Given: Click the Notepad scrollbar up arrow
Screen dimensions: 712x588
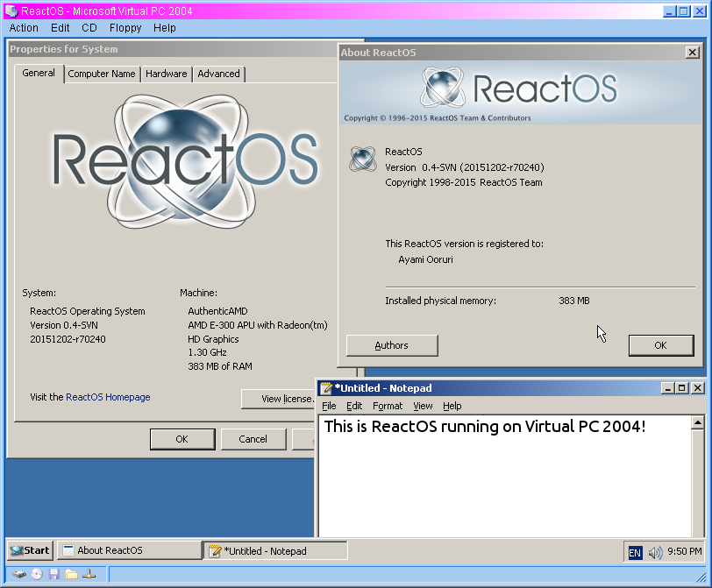Looking at the screenshot, I should point(697,423).
